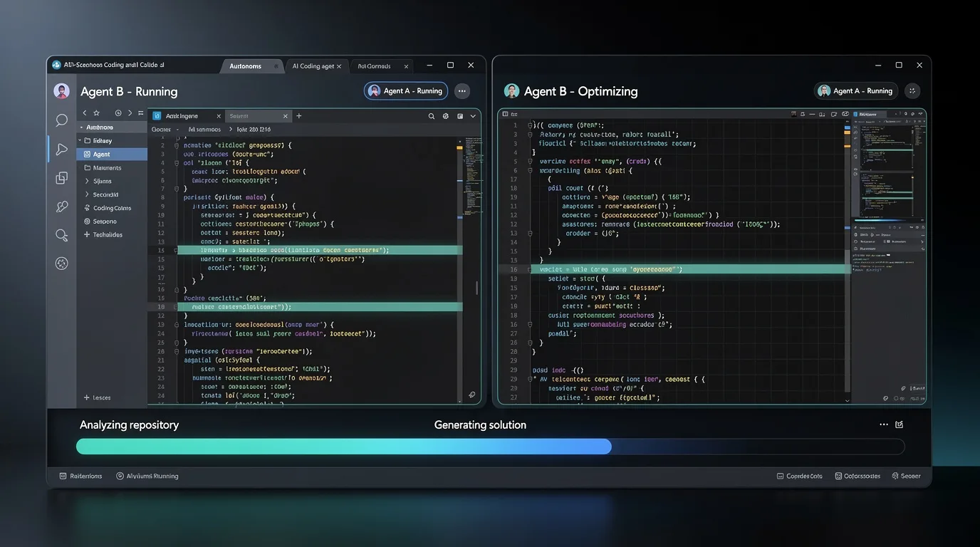The image size is (980, 547).
Task: Click the plus Lesces button at sidebar bottom
Action: click(97, 397)
